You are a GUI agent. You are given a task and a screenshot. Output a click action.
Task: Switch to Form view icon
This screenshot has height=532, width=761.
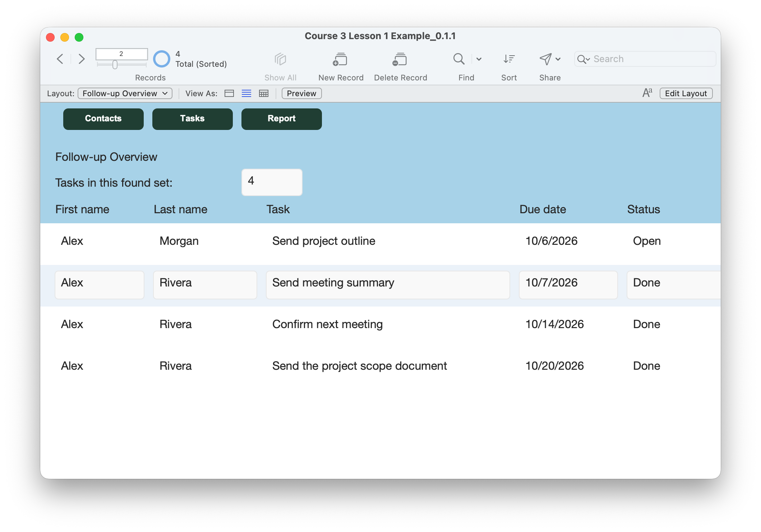229,93
